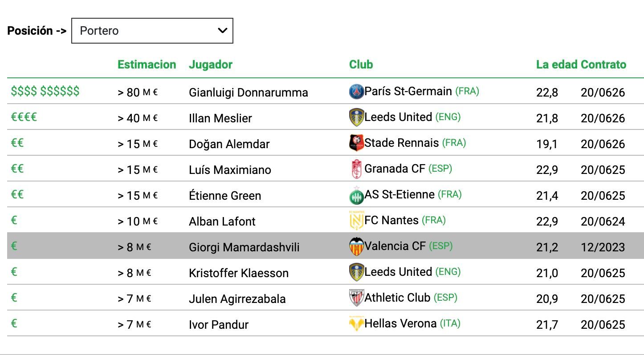Click the Julen Agirrezabala name

coord(237,299)
